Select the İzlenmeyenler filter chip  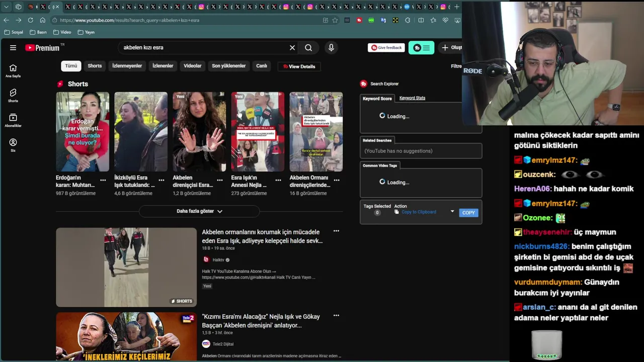click(x=127, y=66)
